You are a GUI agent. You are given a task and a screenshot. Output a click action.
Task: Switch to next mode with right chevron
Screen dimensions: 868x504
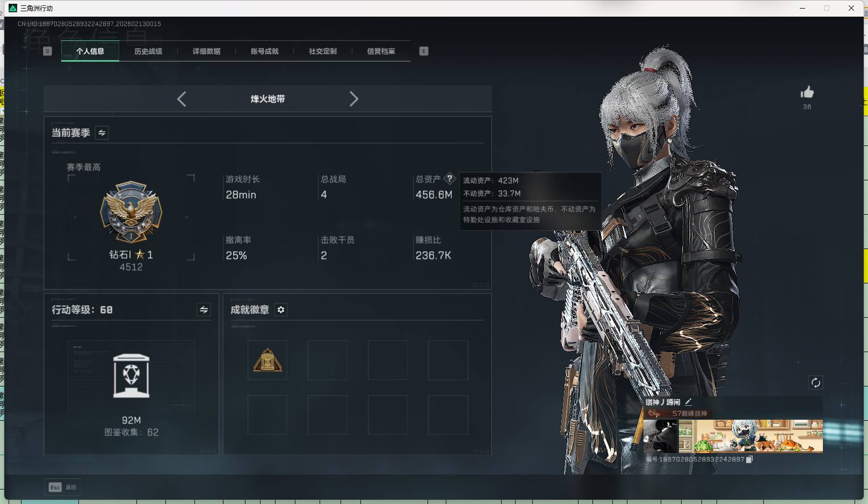pyautogui.click(x=355, y=99)
